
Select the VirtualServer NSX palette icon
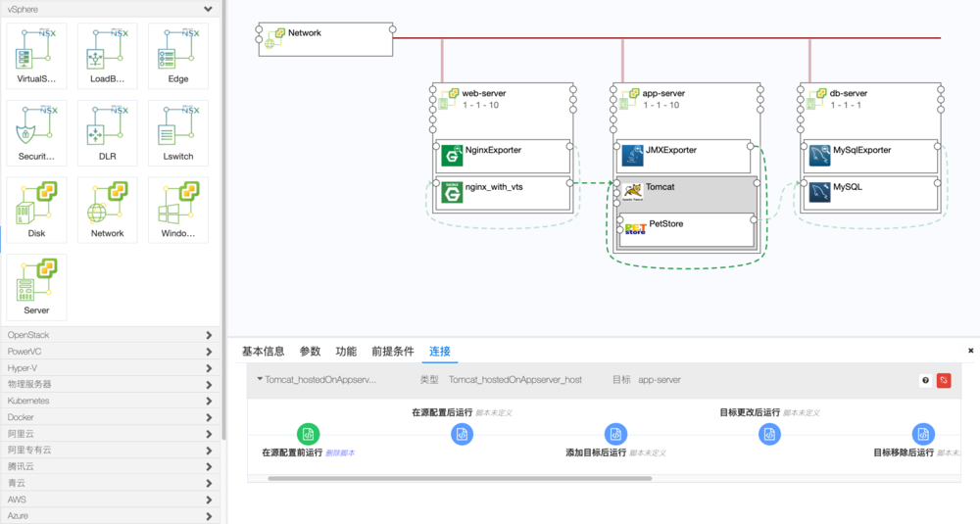click(x=36, y=56)
